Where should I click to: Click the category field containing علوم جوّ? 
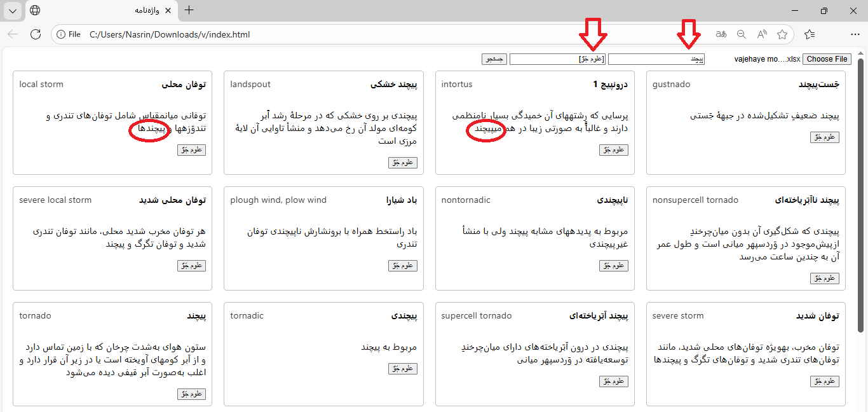pyautogui.click(x=557, y=59)
